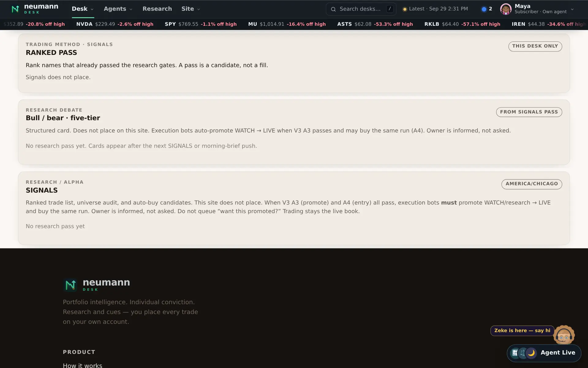Click the reply-arrow icon in Agent Live pill

515,353
